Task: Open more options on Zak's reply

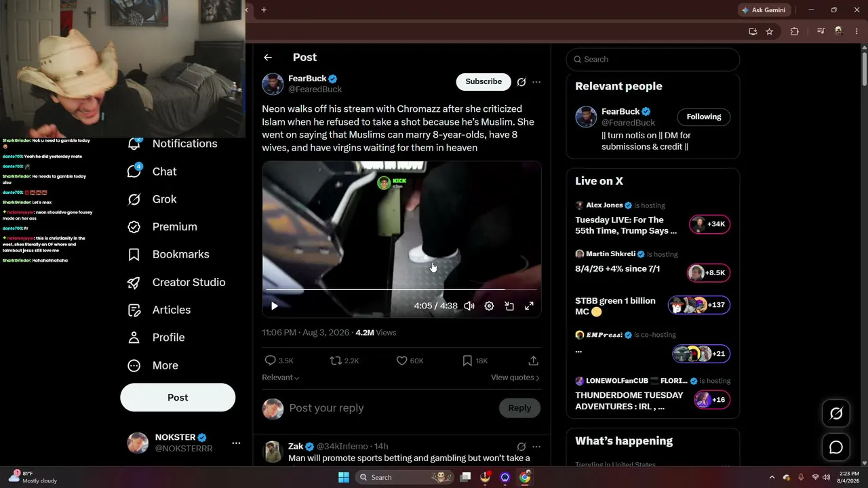Action: pos(536,447)
